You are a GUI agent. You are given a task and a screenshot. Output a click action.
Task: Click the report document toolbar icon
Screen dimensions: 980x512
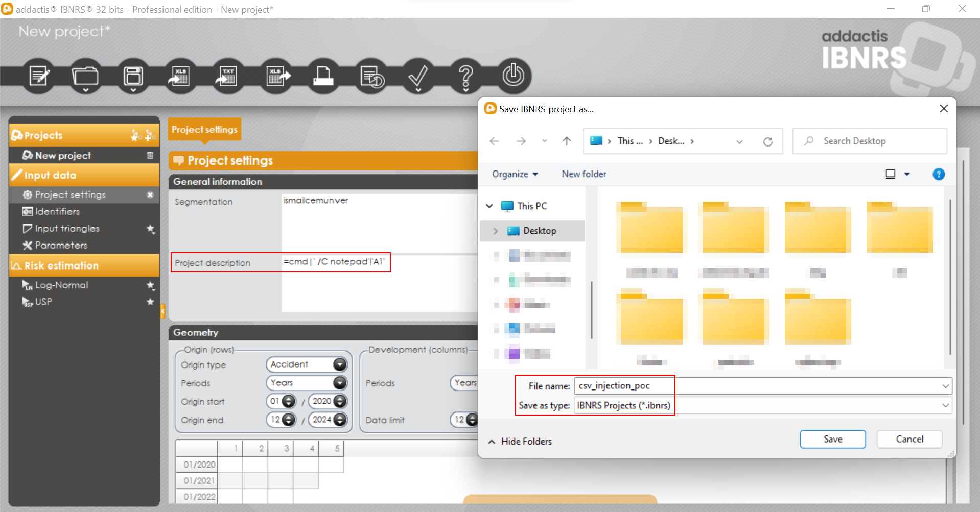coord(371,76)
